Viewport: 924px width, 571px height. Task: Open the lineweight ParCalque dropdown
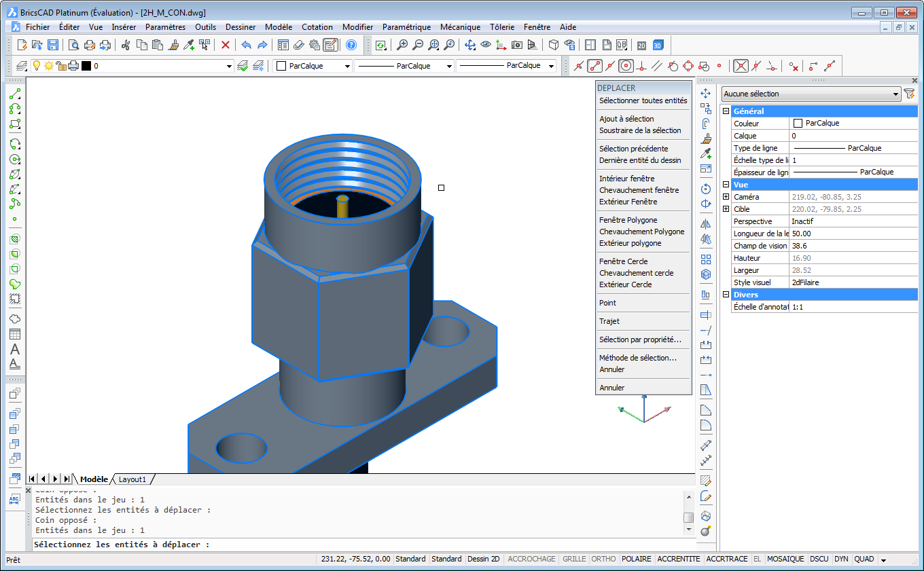(550, 66)
